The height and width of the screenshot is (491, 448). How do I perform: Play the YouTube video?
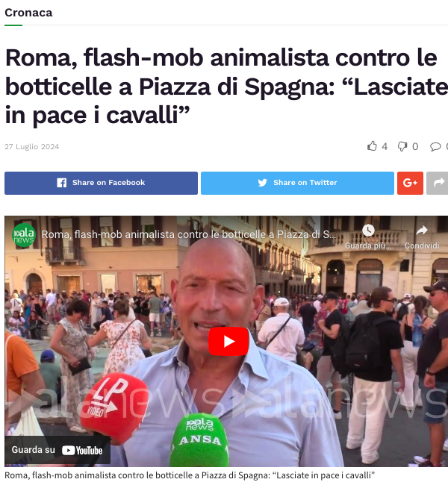click(228, 341)
